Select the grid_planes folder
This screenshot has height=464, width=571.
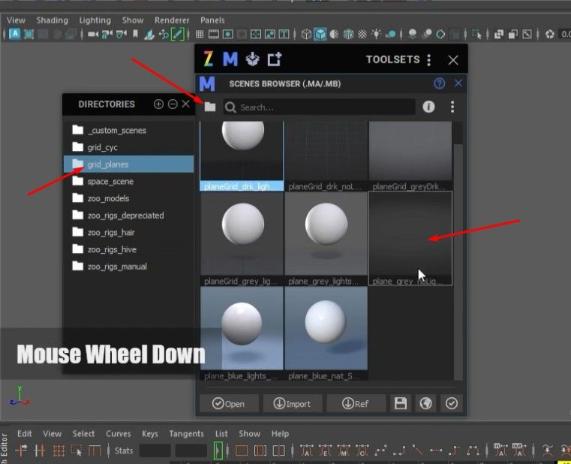pos(129,164)
